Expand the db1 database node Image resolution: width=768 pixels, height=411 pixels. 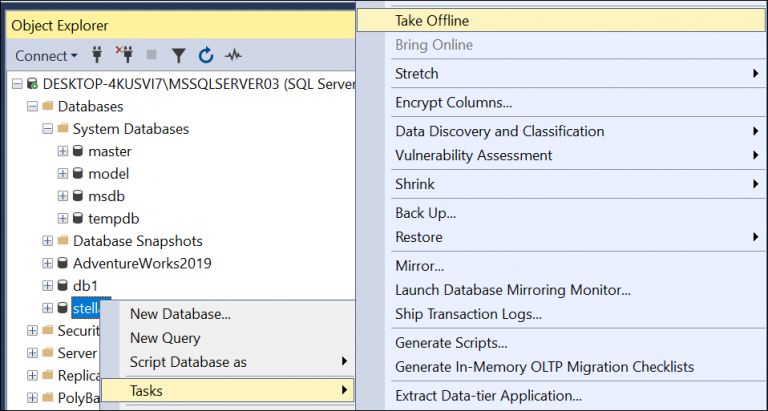[47, 285]
